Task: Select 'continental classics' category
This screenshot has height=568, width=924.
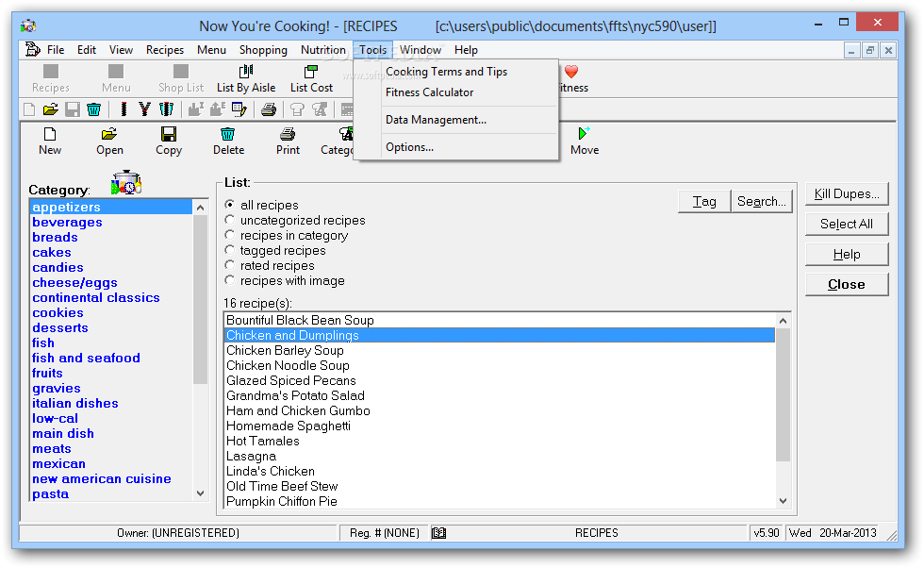Action: pos(96,298)
